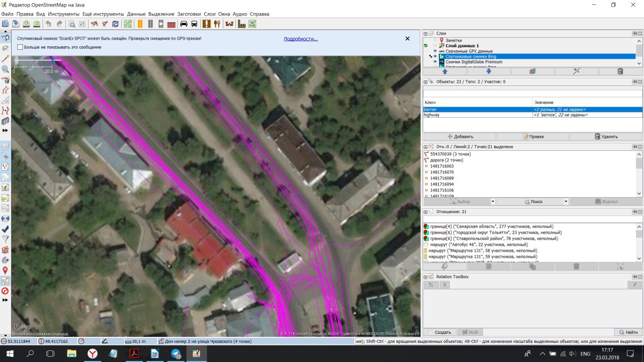
Task: Move the selected layer down
Action: coord(489,71)
